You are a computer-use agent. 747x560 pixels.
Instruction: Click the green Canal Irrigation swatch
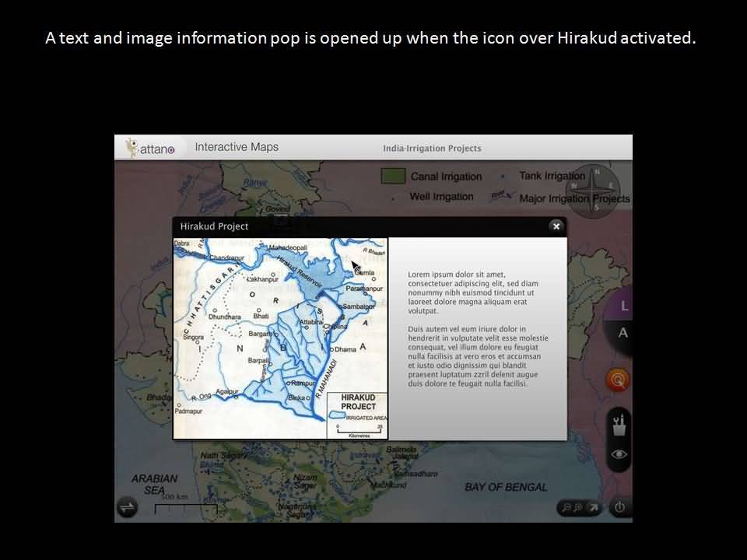tap(393, 176)
